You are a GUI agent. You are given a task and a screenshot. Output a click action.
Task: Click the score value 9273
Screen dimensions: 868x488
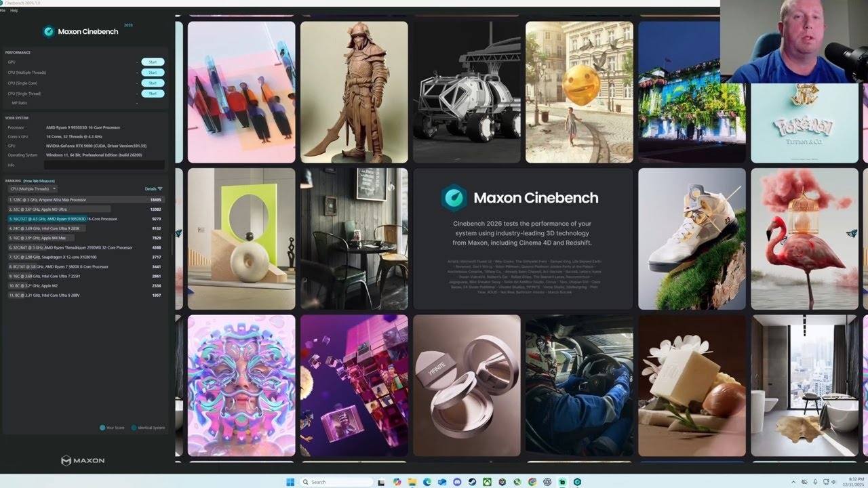(x=157, y=219)
